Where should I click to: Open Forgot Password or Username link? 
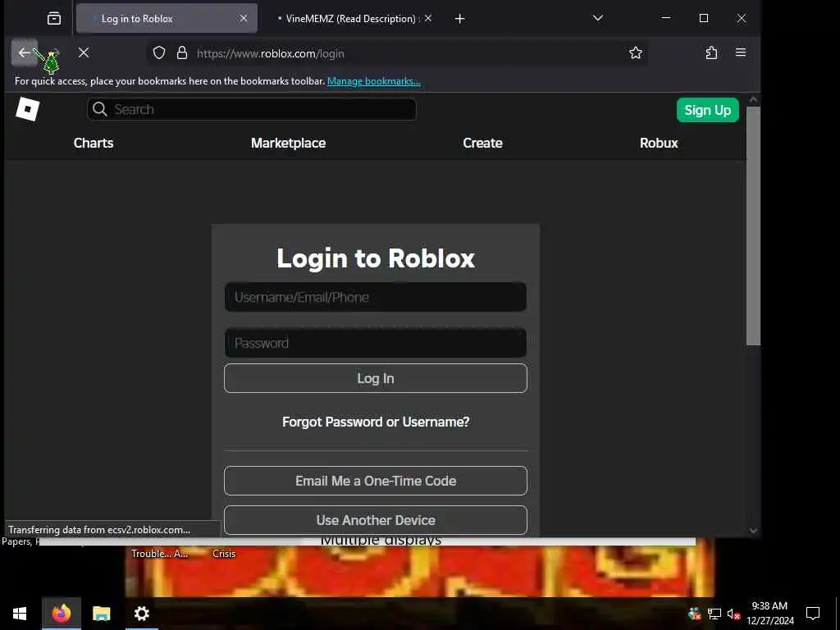click(x=376, y=422)
